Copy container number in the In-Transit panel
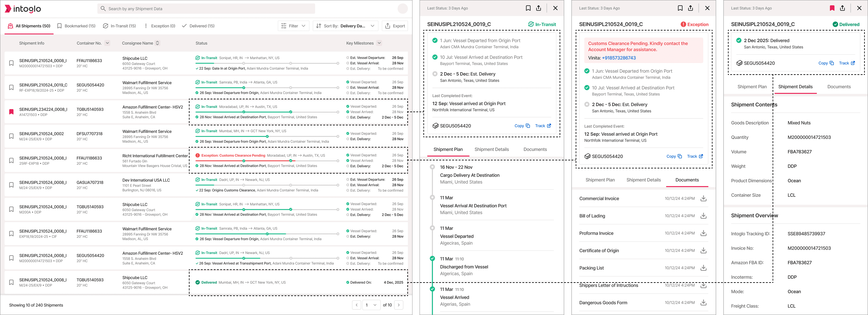The height and width of the screenshot is (315, 868). pyautogui.click(x=522, y=126)
